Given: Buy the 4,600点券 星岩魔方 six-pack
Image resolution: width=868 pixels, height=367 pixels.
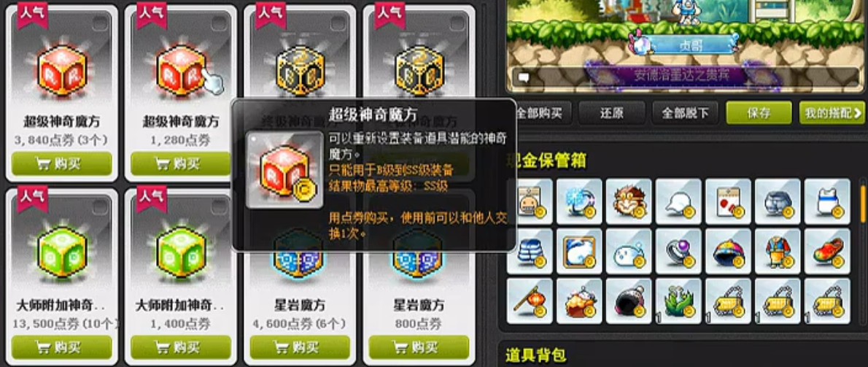Looking at the screenshot, I should pyautogui.click(x=300, y=347).
